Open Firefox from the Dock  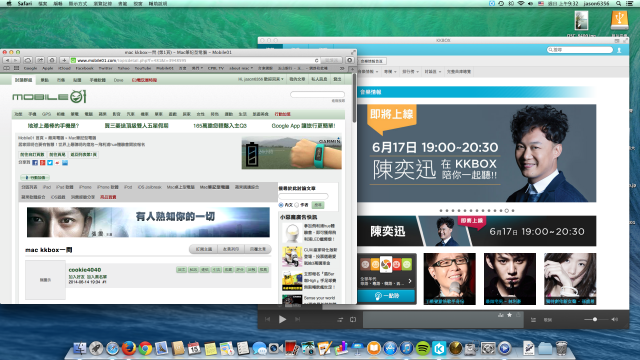pyautogui.click(x=129, y=348)
